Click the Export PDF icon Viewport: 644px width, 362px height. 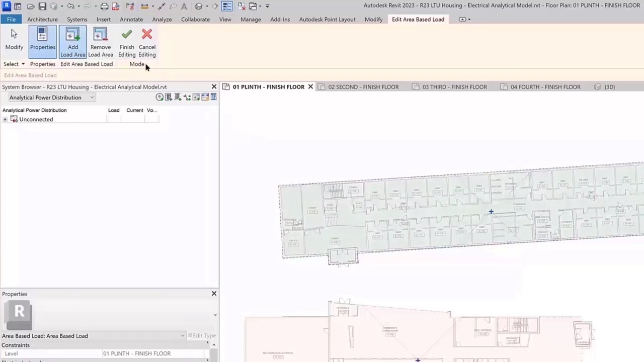(116, 6)
